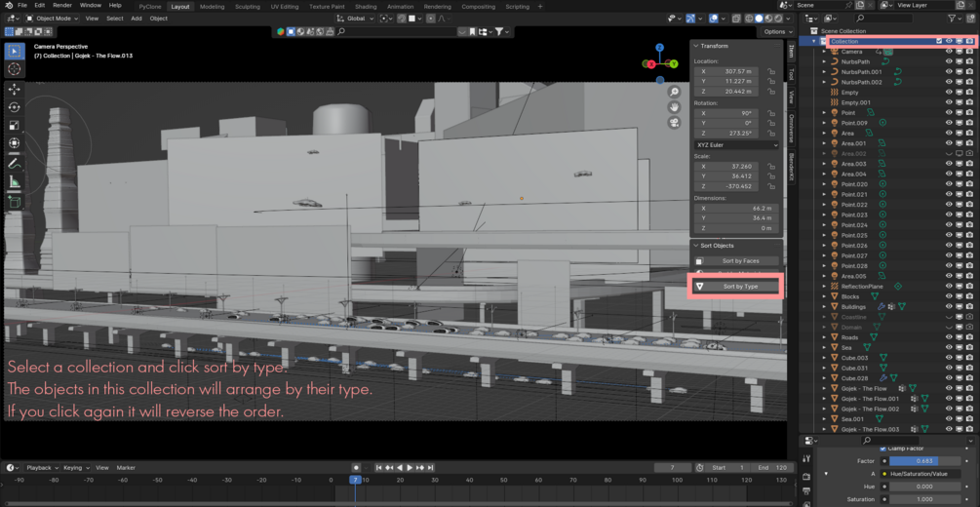Adjust the Factor slider value
This screenshot has width=980, height=507.
pyautogui.click(x=925, y=461)
